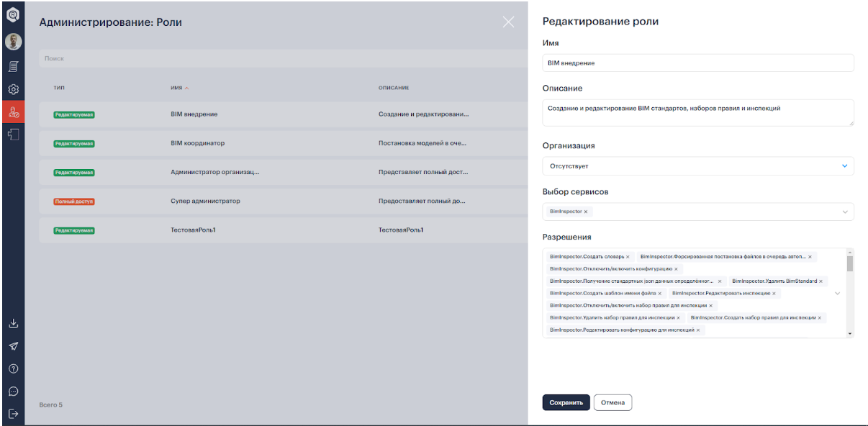This screenshot has width=868, height=426.
Task: Click the app logo in the sidebar
Action: point(13,15)
